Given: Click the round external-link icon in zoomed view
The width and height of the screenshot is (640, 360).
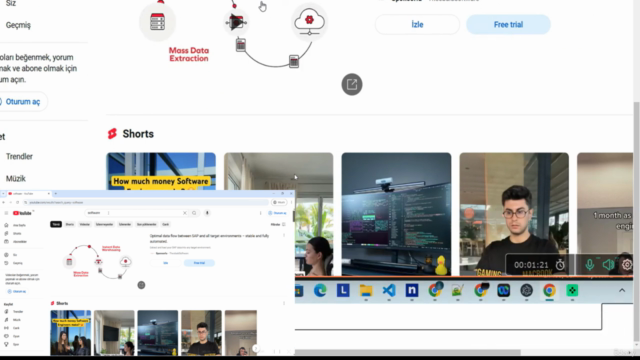Looking at the screenshot, I should tap(352, 84).
